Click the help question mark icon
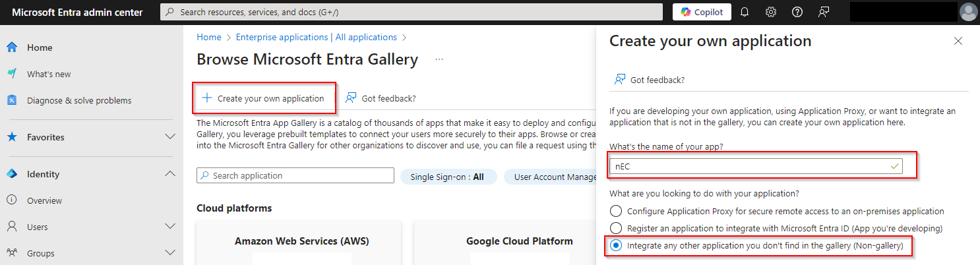Viewport: 980px width, 265px height. point(797,12)
